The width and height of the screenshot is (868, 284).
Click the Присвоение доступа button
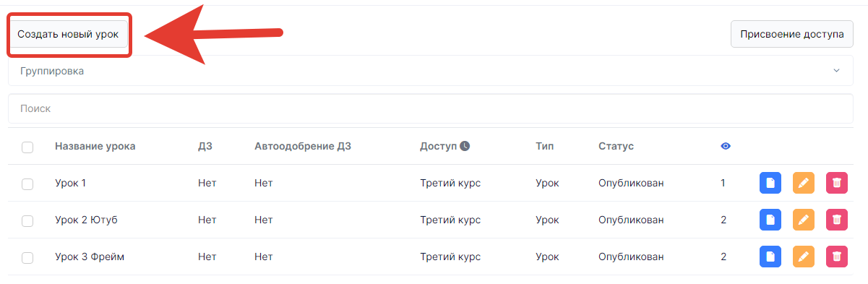792,34
